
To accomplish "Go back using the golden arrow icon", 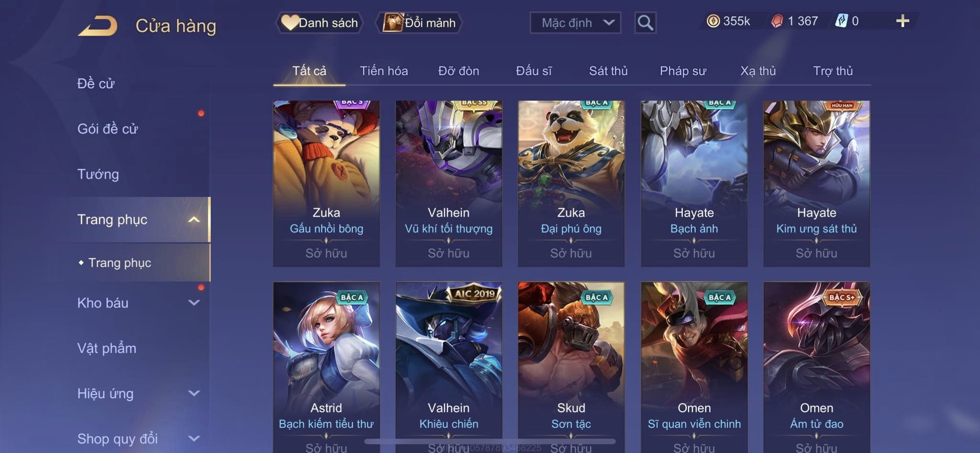I will (x=98, y=25).
